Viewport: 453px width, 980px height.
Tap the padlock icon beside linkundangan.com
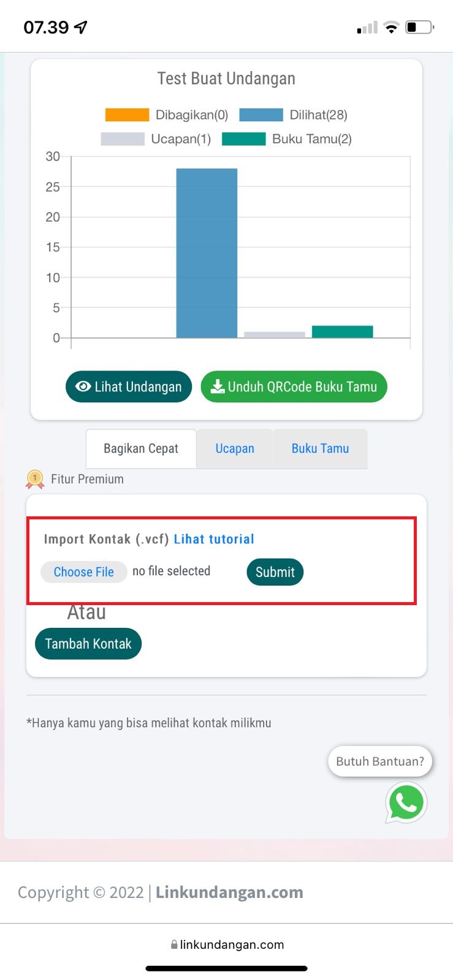(174, 944)
